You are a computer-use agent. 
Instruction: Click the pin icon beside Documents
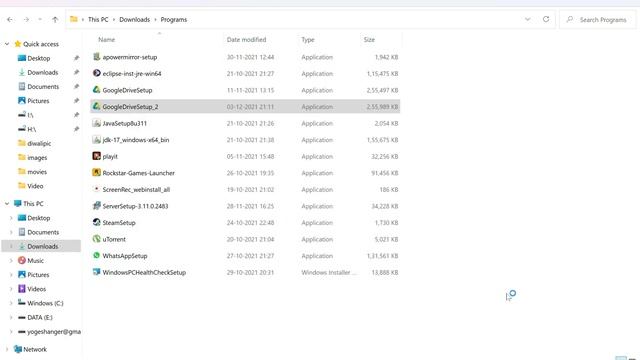click(76, 87)
